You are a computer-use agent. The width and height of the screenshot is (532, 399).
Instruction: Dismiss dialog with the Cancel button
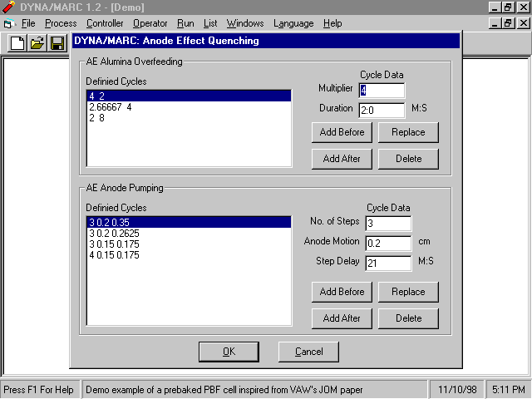(x=308, y=352)
